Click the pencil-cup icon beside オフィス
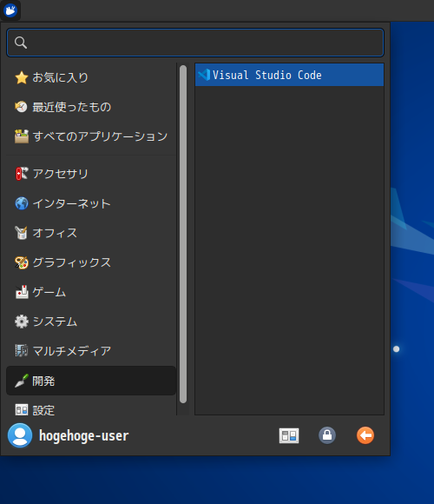 pyautogui.click(x=22, y=233)
